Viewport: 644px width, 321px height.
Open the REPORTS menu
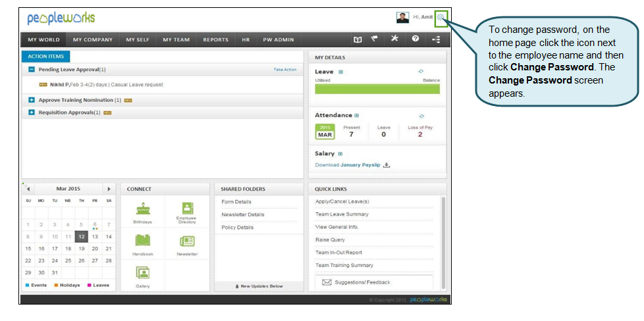(215, 39)
